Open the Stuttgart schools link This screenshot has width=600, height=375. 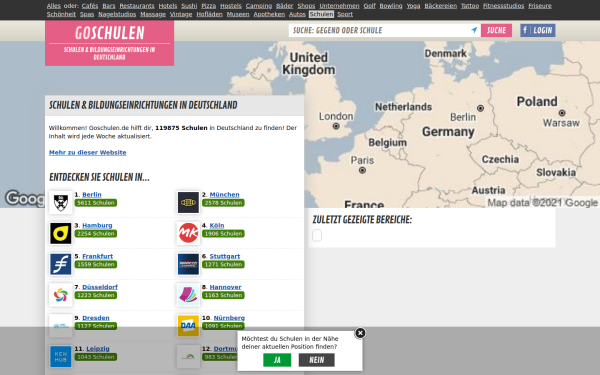[x=225, y=256]
